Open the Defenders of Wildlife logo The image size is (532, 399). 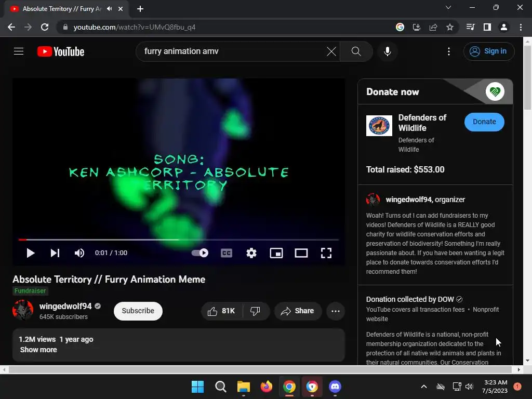379,126
